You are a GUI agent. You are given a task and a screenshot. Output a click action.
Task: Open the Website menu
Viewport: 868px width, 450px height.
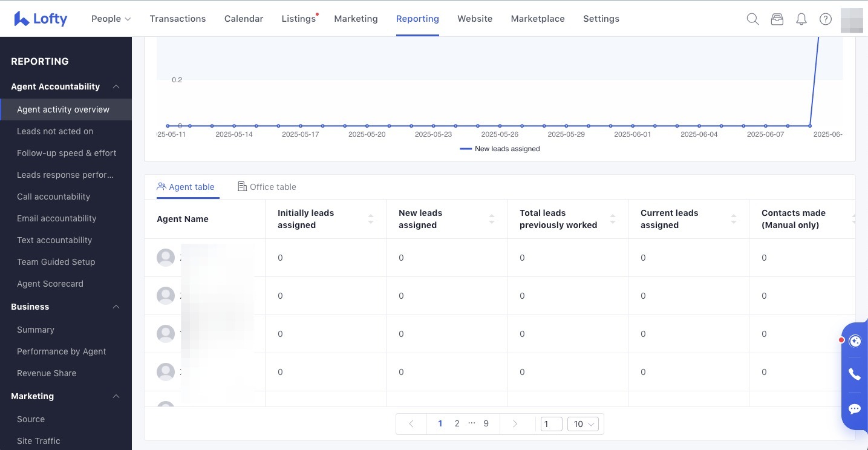(x=475, y=19)
